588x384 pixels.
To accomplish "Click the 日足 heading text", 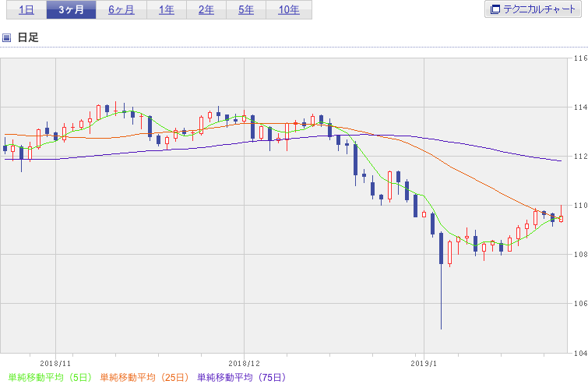I will pyautogui.click(x=28, y=37).
